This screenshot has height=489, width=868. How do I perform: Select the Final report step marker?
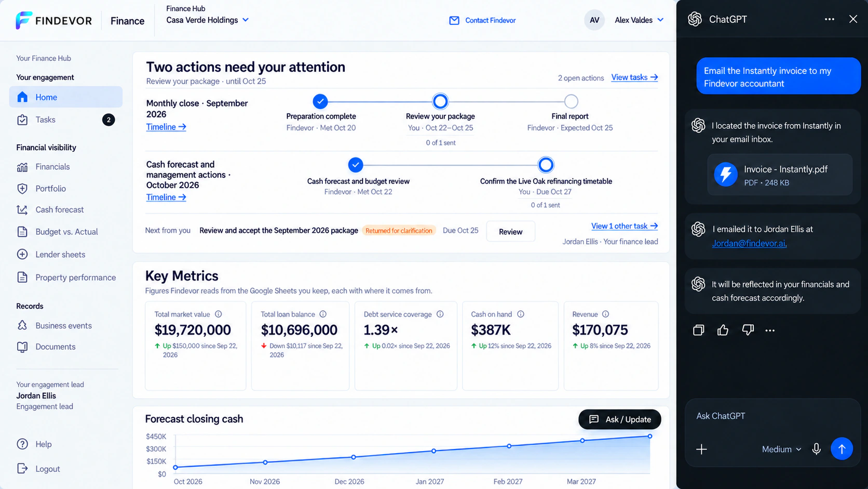click(571, 101)
